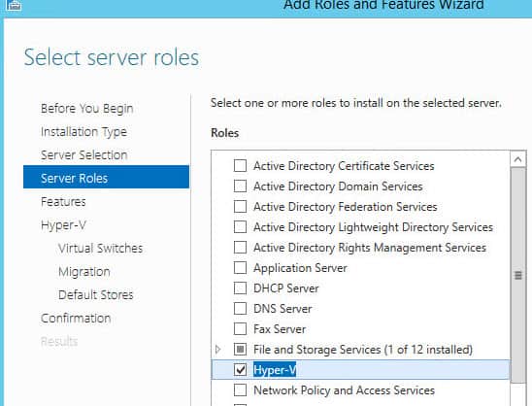Expand File and Storage Services node

point(218,350)
